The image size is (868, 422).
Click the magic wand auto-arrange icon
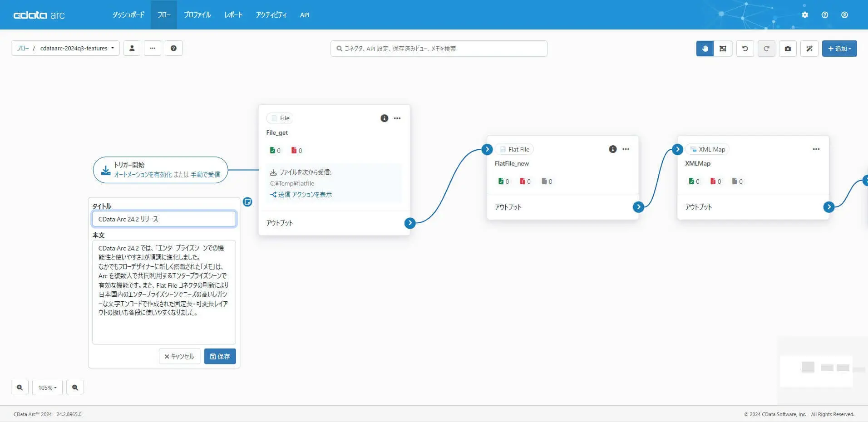tap(809, 49)
